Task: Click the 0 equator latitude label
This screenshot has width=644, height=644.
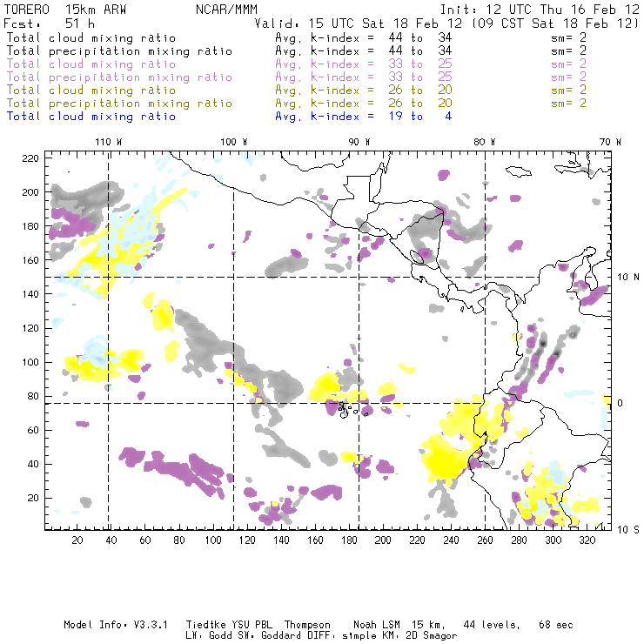Action: click(x=621, y=403)
